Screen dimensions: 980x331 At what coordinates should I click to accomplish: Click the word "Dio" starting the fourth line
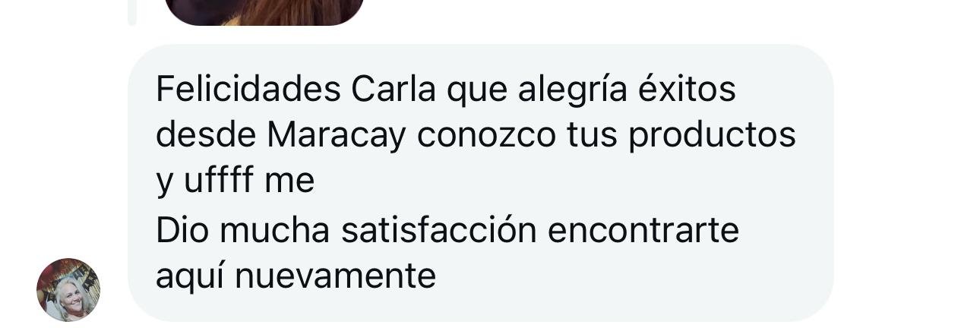pyautogui.click(x=184, y=230)
